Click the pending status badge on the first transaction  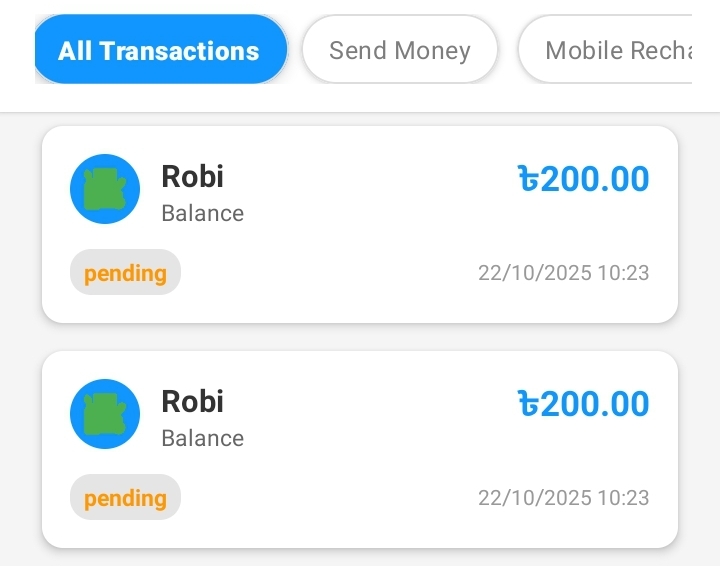point(125,273)
